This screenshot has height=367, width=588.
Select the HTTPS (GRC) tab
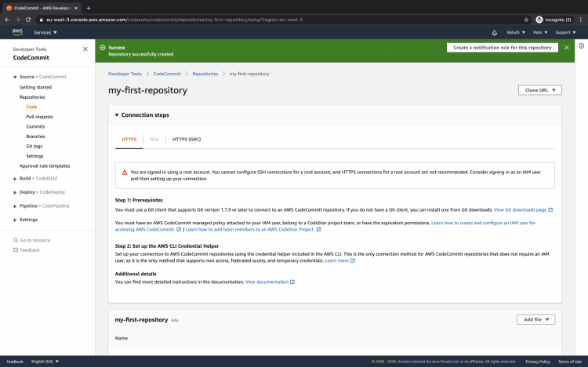tap(187, 140)
